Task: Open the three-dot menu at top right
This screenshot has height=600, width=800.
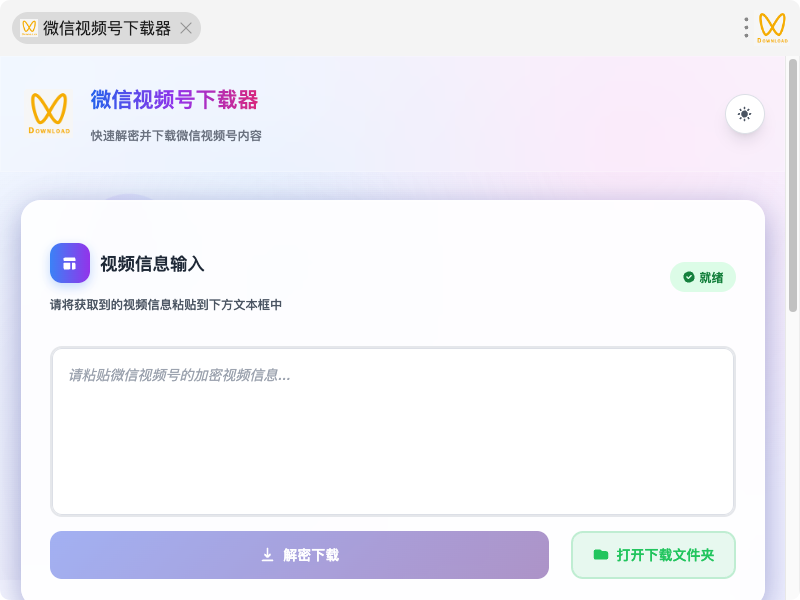Action: click(x=746, y=28)
